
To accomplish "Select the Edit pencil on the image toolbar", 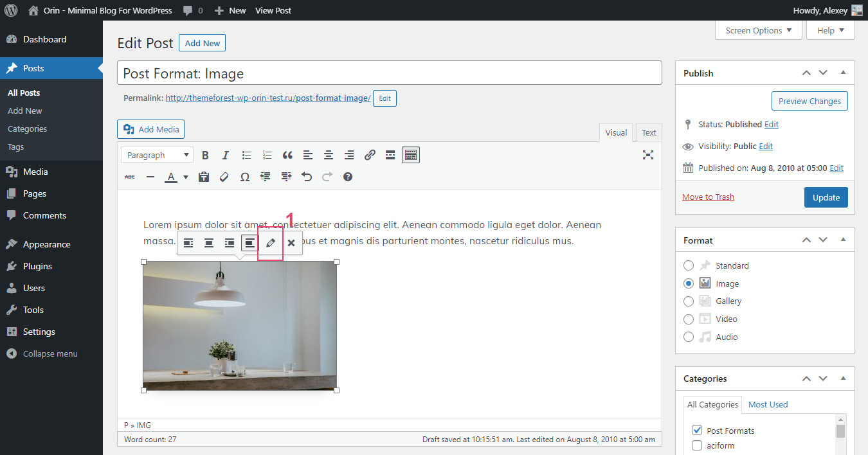I will (270, 243).
